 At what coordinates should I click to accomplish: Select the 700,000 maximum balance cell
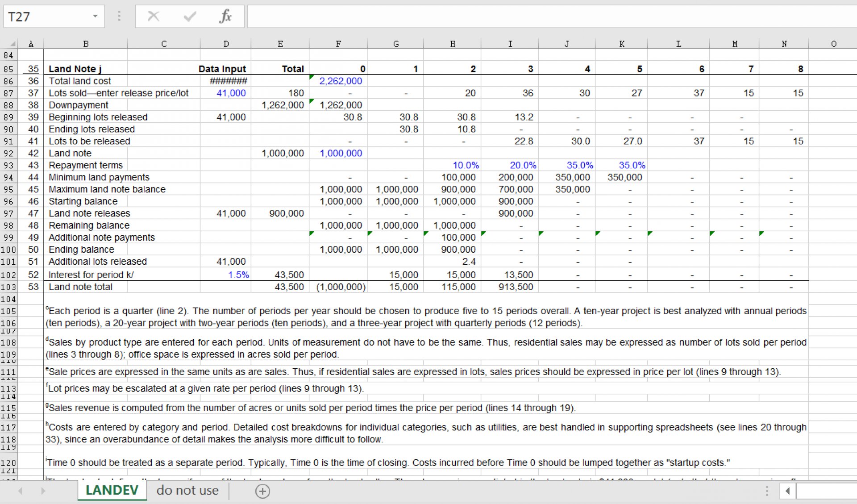510,189
